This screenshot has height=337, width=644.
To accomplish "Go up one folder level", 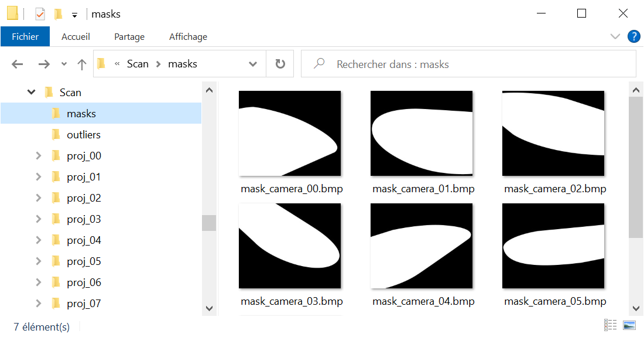I will coord(82,64).
